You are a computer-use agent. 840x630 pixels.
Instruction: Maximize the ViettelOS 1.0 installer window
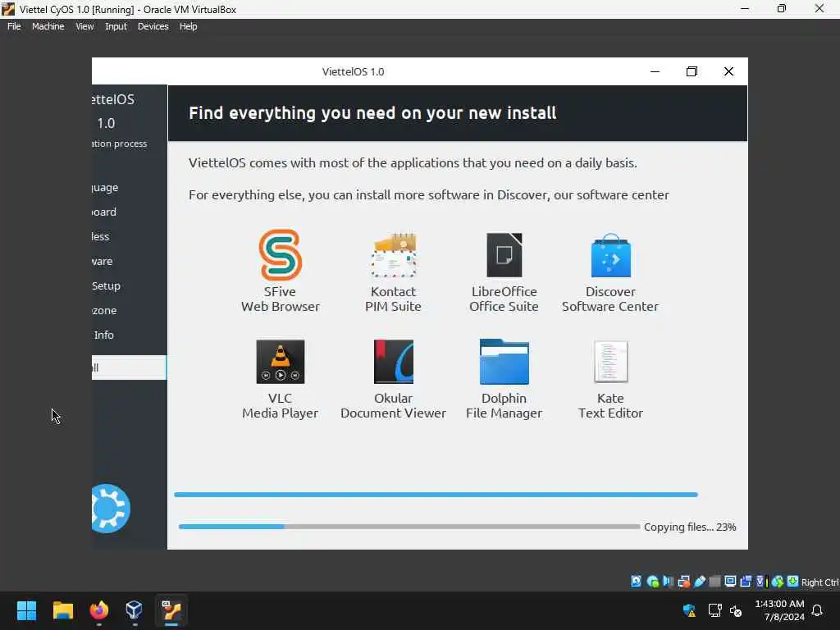pos(692,71)
